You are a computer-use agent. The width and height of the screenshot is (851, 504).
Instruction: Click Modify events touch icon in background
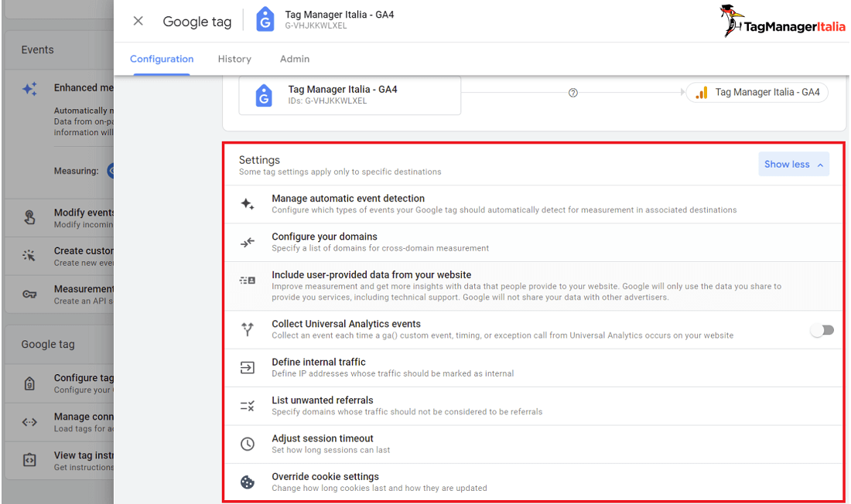[x=30, y=217]
